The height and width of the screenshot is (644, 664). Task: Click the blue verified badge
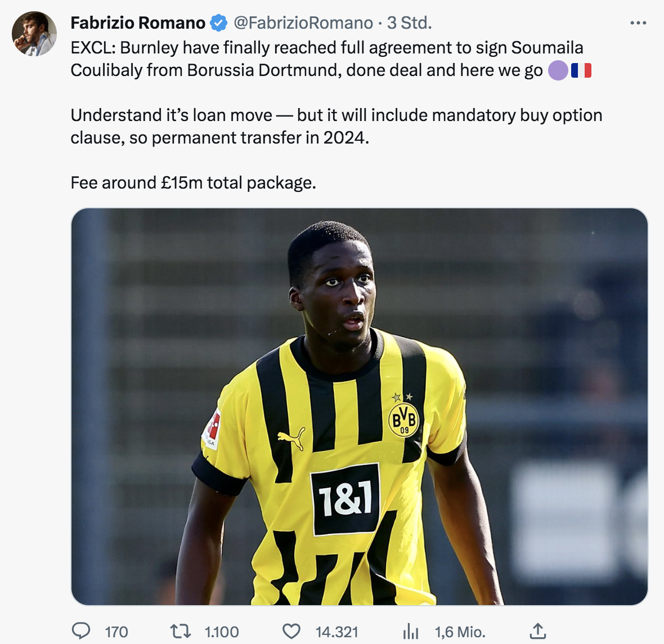(x=219, y=23)
